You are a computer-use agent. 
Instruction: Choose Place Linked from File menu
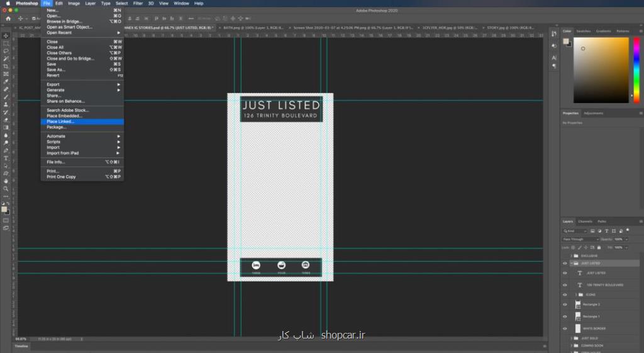(x=60, y=122)
